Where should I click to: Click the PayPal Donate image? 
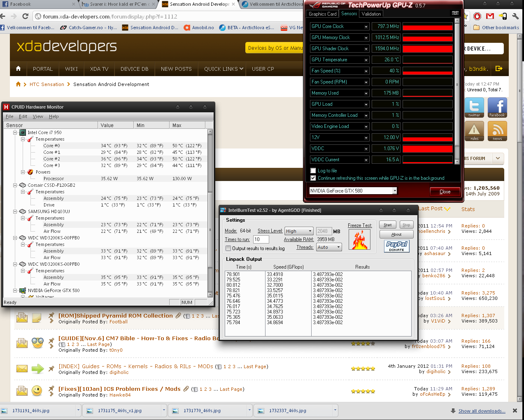(397, 246)
